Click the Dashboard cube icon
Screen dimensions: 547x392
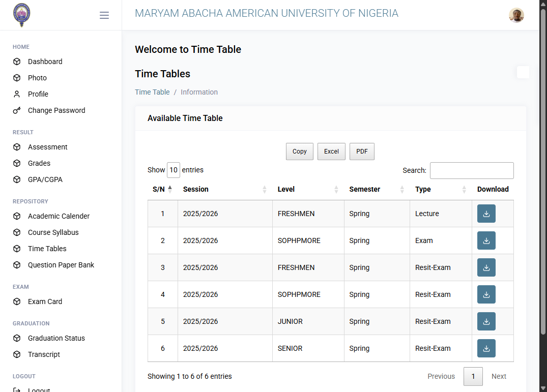pos(17,62)
